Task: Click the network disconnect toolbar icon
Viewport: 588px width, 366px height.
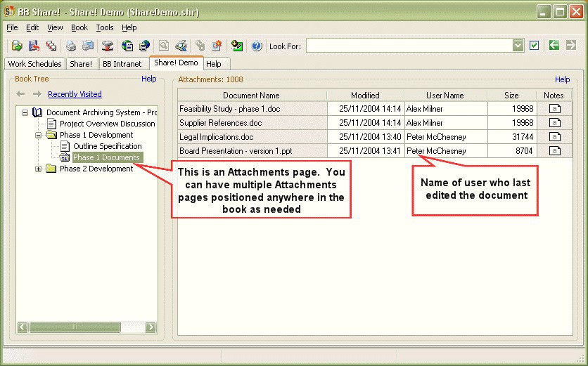Action: point(107,46)
